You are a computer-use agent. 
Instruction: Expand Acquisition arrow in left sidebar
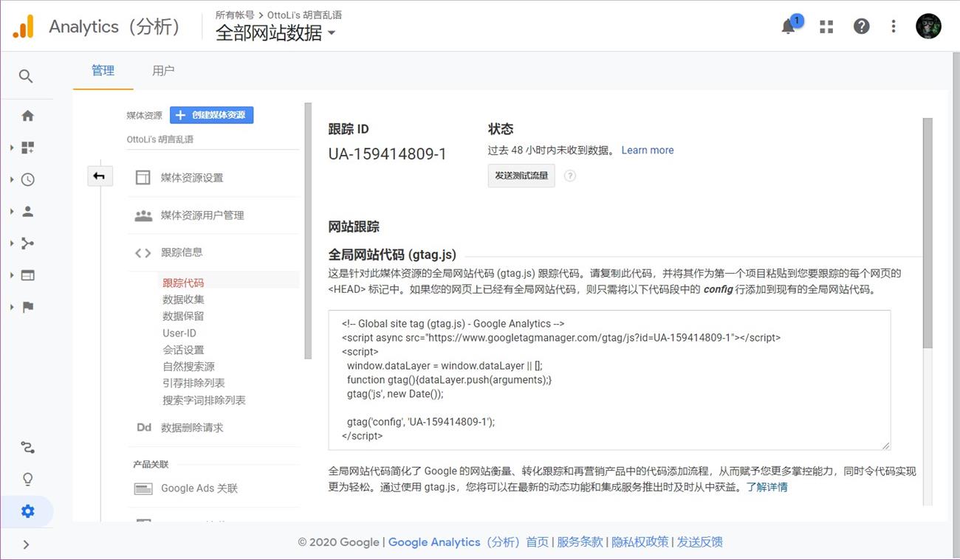[12, 243]
